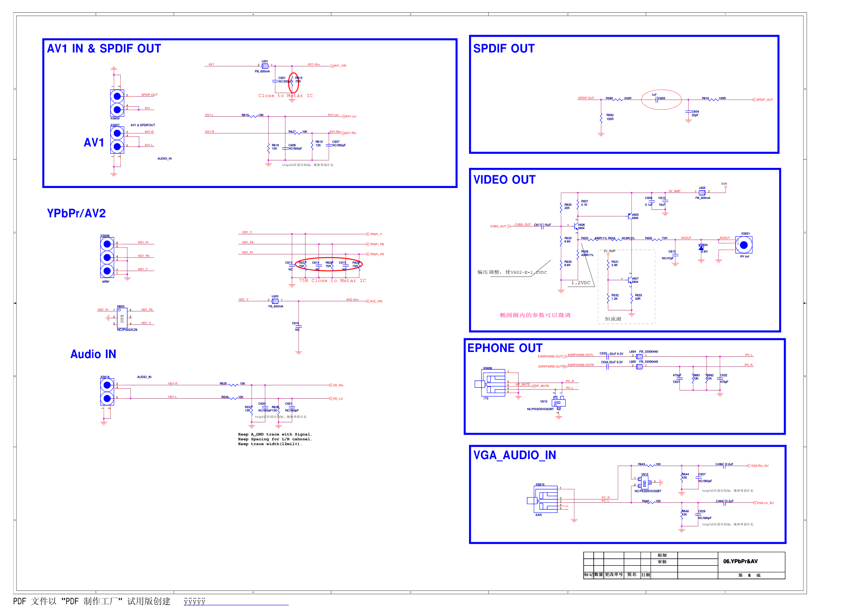
Task: Click the AV1 IN & SPDIF OUT heading
Action: tap(104, 49)
